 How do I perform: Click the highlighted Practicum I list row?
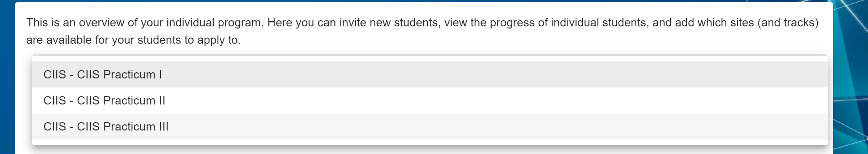point(429,74)
